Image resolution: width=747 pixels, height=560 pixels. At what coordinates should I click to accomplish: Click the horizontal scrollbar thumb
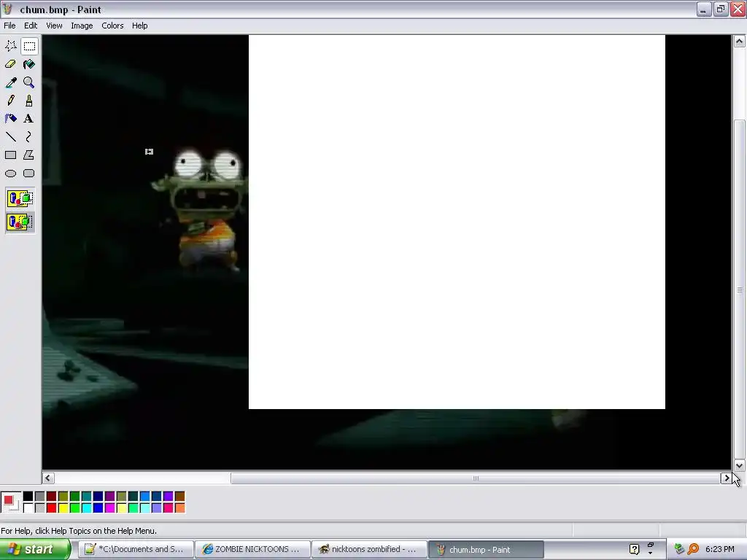tap(476, 478)
